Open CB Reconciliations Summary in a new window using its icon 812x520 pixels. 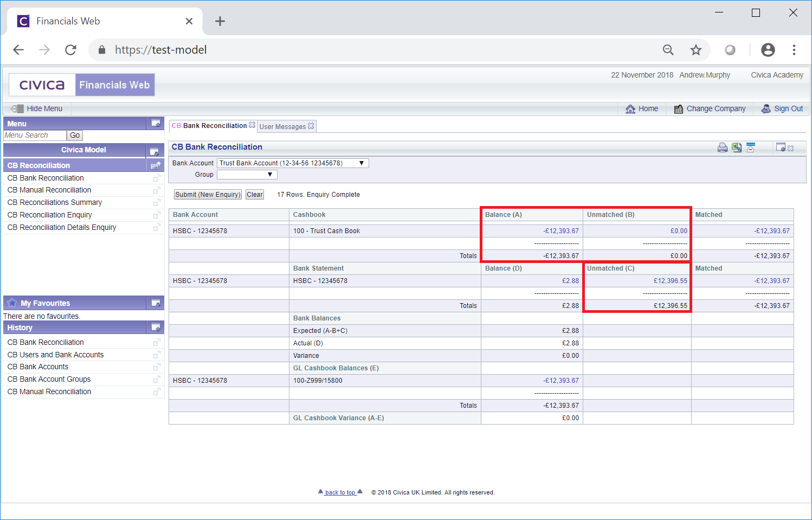[x=157, y=203]
